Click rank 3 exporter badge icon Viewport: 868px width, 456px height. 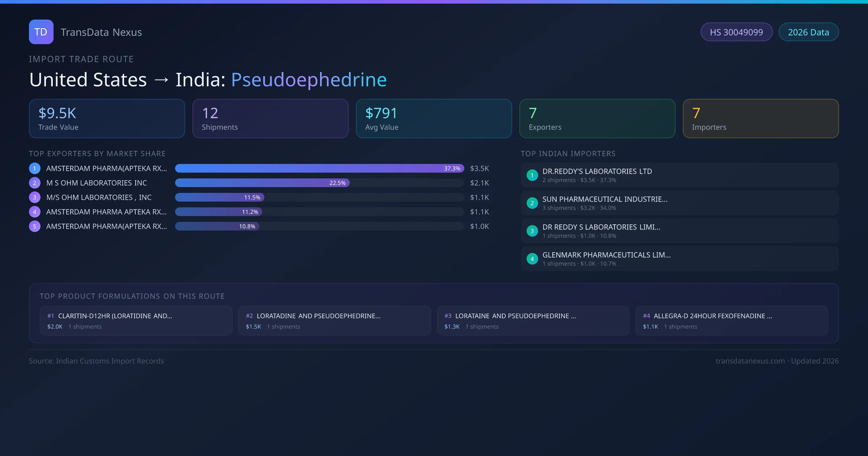(35, 197)
